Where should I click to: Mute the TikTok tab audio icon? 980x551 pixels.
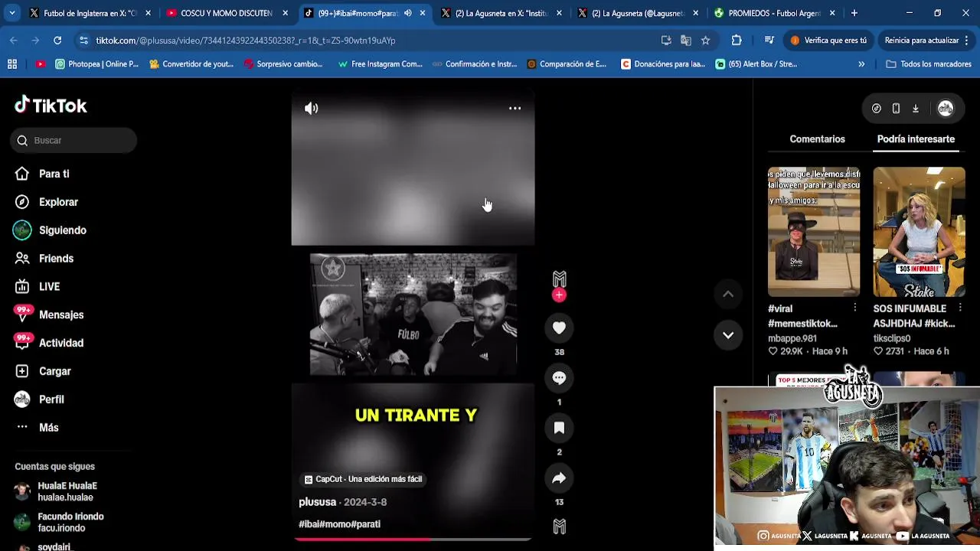pos(408,13)
